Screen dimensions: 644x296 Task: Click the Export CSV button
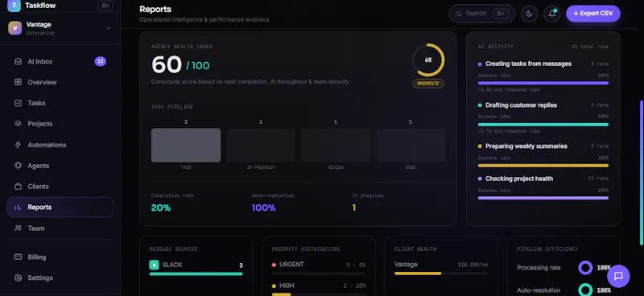tap(593, 14)
